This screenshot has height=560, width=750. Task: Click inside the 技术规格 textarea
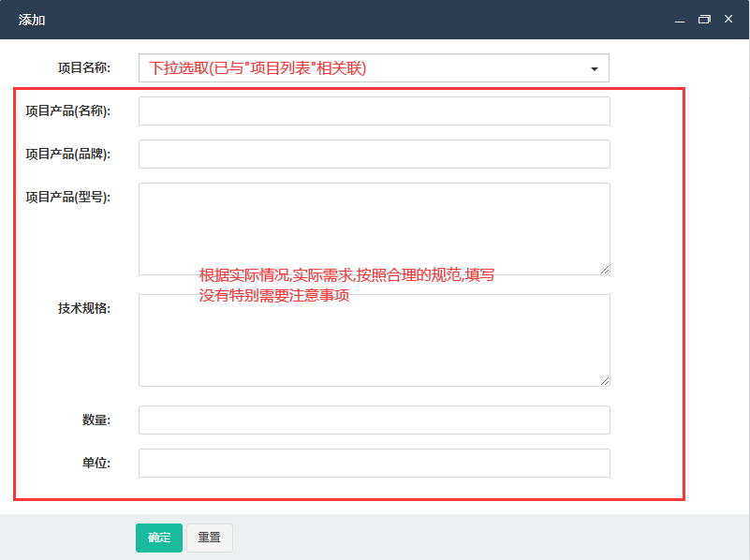coord(374,340)
